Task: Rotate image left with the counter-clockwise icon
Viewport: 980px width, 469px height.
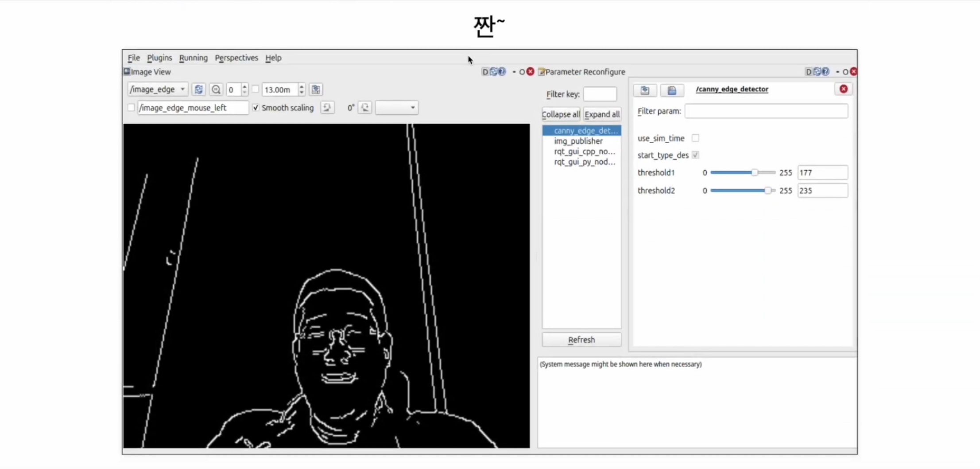Action: pos(327,108)
